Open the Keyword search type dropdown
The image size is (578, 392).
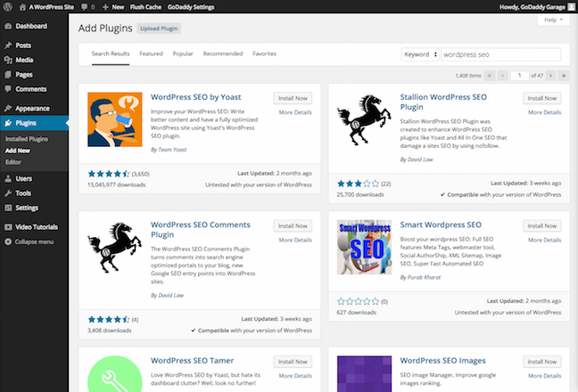coord(420,54)
